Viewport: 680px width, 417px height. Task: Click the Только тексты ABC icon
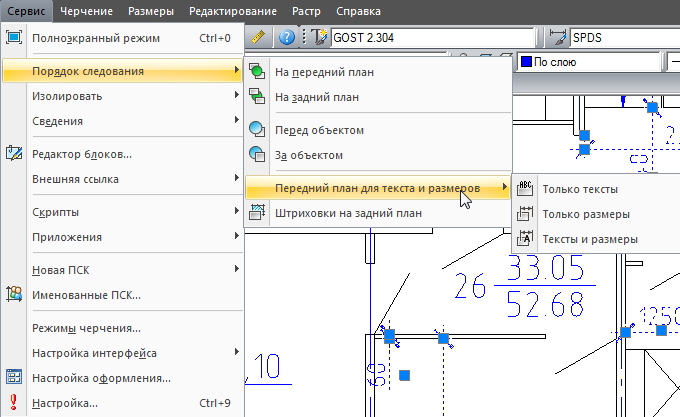(525, 189)
